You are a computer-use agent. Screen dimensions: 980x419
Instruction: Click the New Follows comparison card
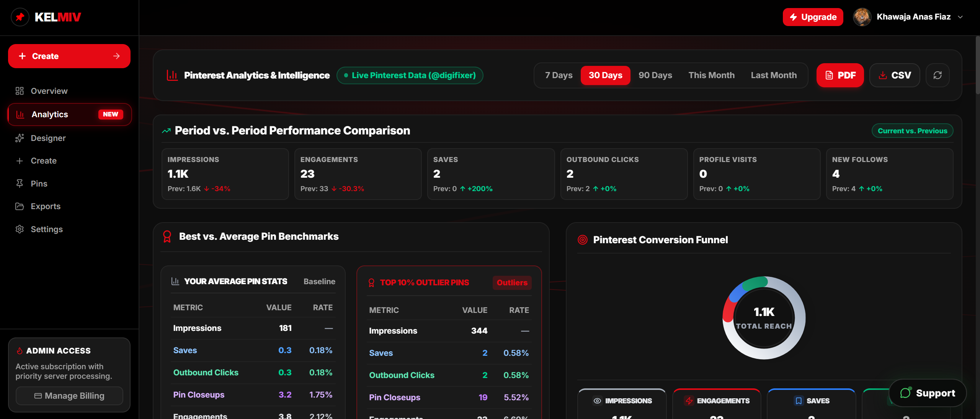pyautogui.click(x=890, y=174)
